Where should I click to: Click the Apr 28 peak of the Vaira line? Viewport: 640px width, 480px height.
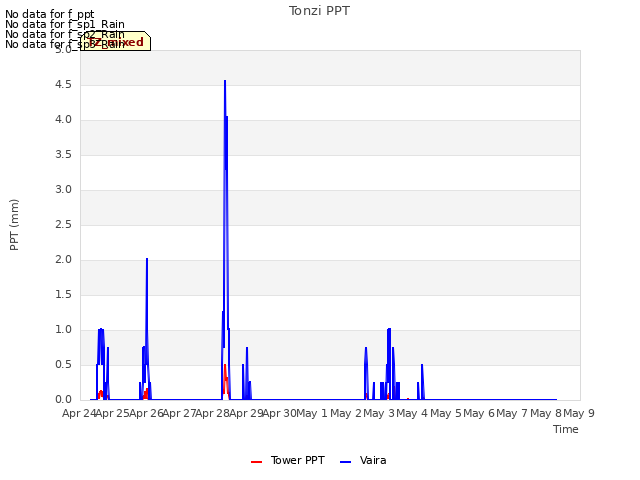[225, 81]
